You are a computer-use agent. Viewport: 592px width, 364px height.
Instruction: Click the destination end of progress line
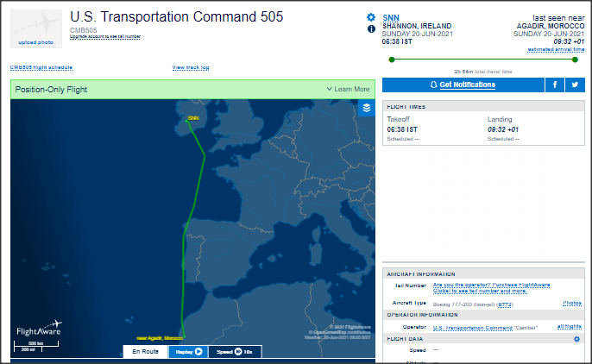[x=572, y=60]
